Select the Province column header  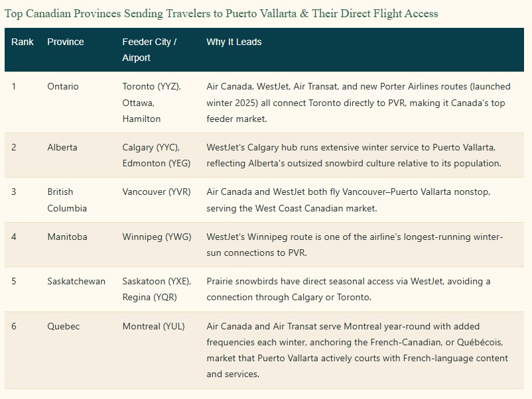66,42
